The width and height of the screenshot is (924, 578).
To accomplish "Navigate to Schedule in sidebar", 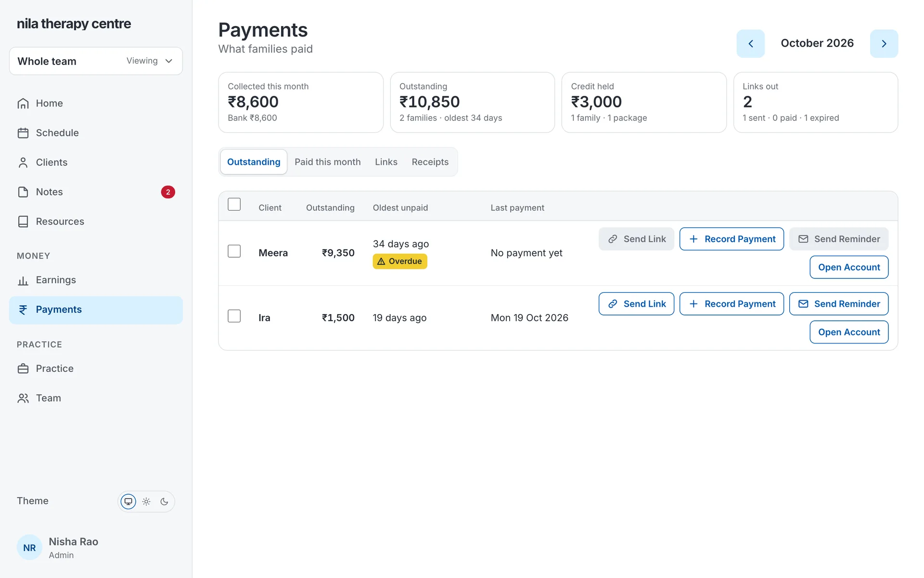I will coord(96,133).
